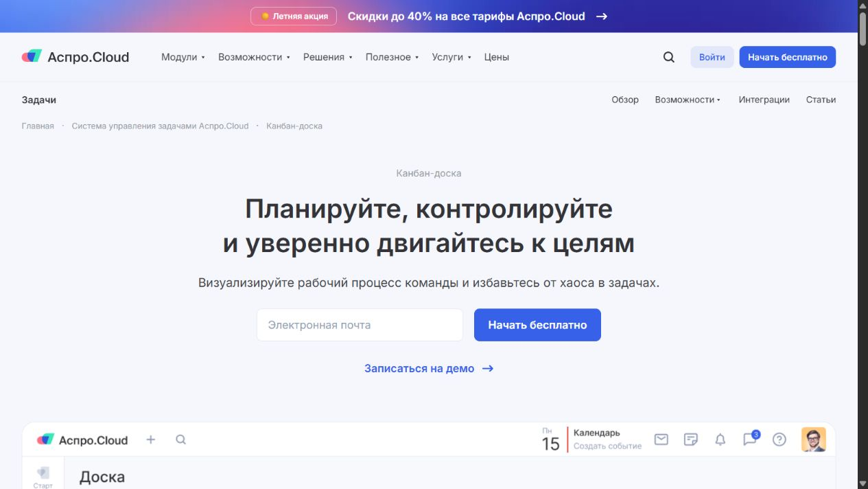
Task: Open the mail envelope icon in demo app
Action: [x=661, y=440]
